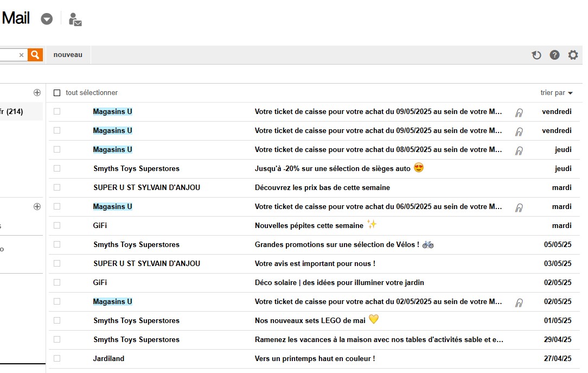Click attachment paperclip of 02/05/2025 ticket email
This screenshot has width=588, height=373.
[519, 302]
